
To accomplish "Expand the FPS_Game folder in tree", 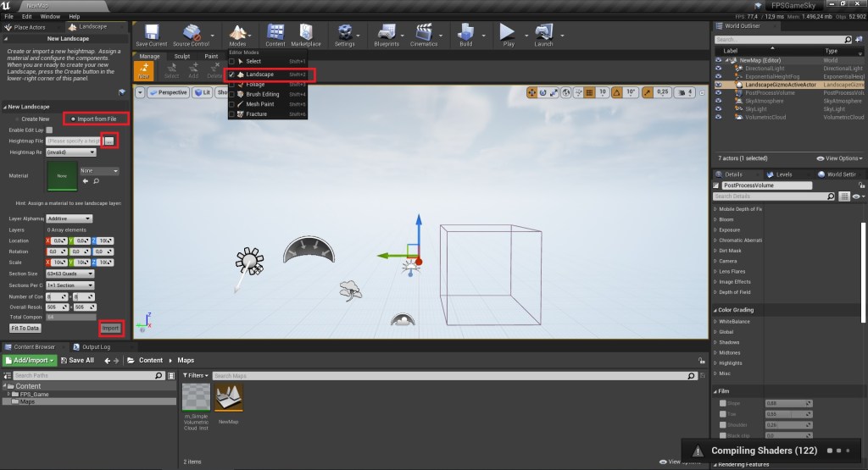I will click(x=9, y=394).
